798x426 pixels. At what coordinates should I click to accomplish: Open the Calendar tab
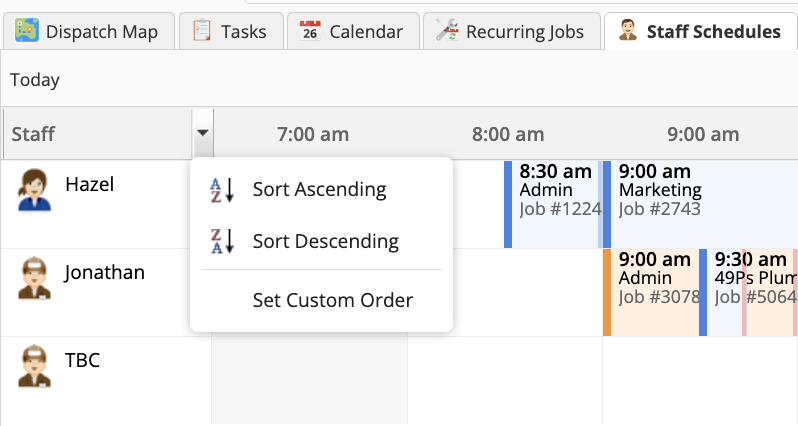353,31
